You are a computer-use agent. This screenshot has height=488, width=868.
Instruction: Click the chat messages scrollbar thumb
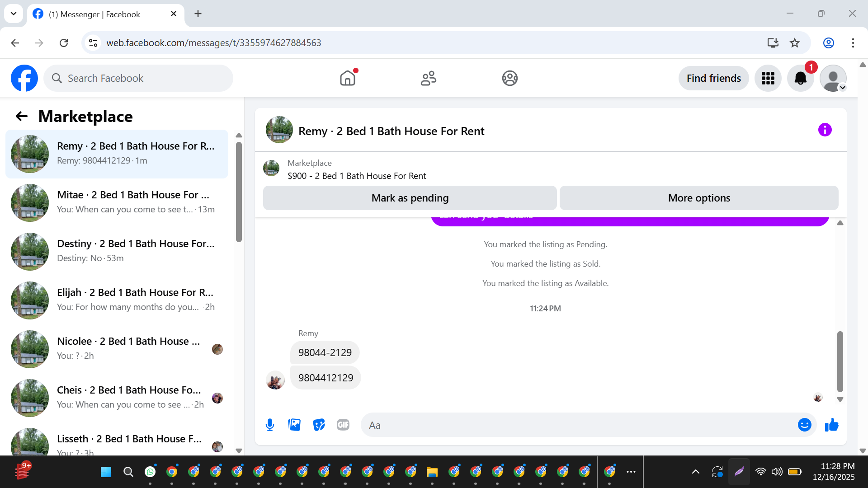[x=840, y=361]
